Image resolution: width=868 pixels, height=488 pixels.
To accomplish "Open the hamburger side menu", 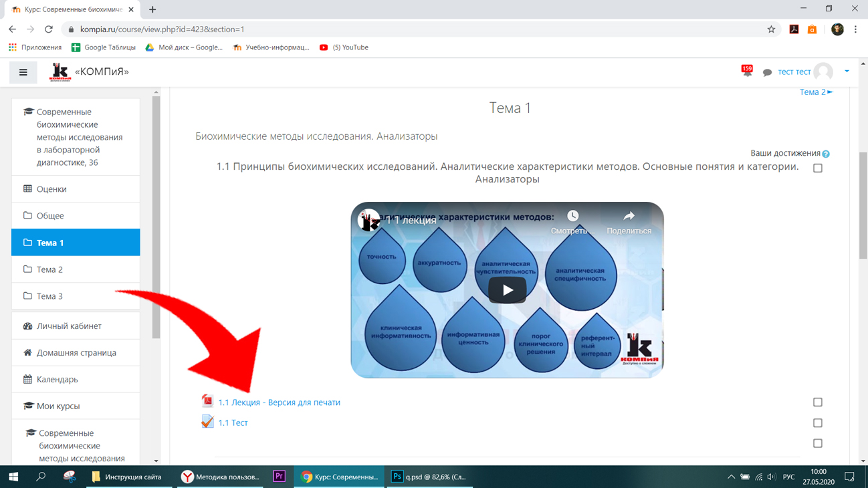I will pyautogui.click(x=23, y=72).
